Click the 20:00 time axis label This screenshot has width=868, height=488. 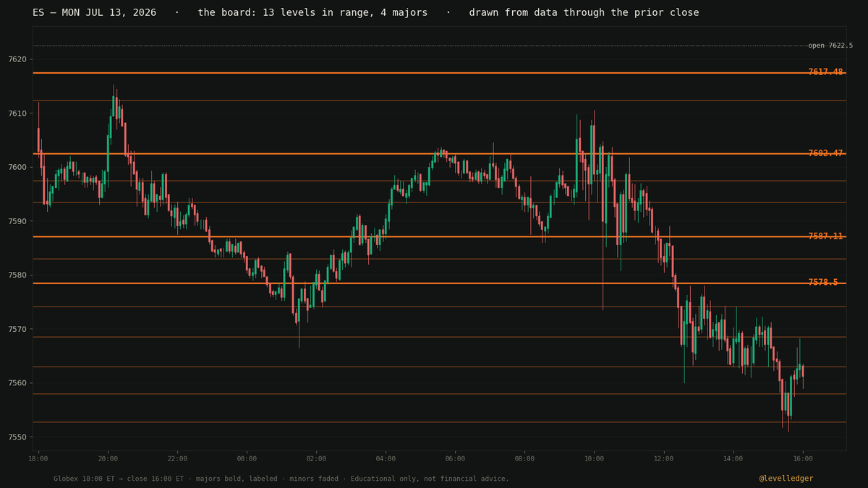coord(108,458)
